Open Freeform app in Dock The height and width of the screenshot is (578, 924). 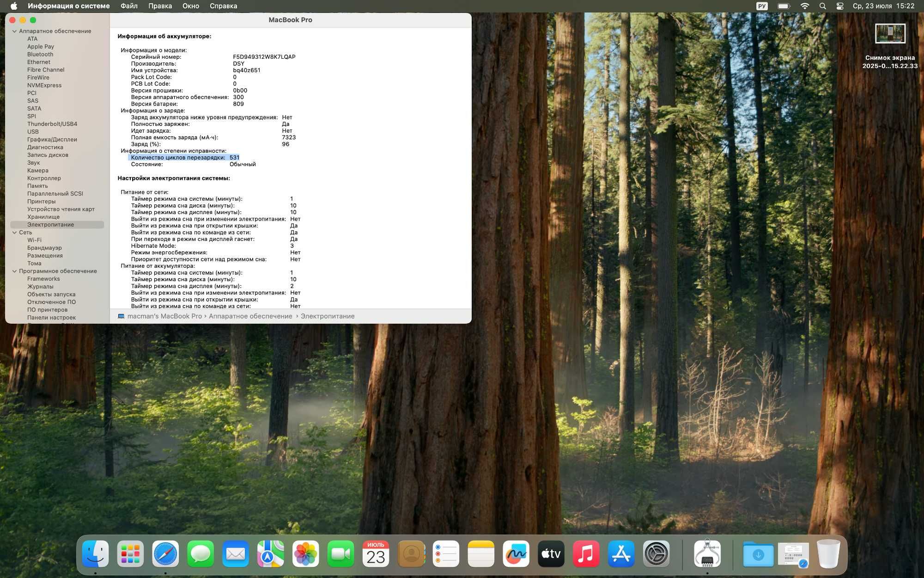(516, 553)
